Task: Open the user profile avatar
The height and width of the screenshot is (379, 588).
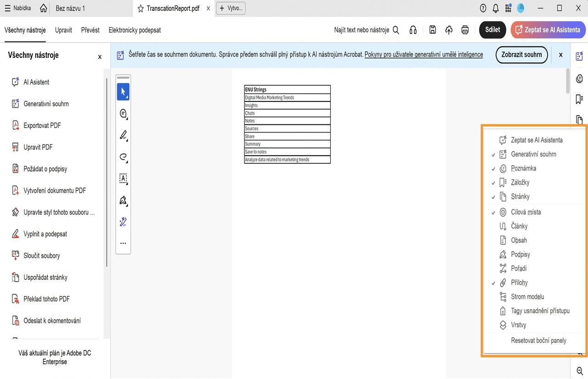Action: coord(520,8)
